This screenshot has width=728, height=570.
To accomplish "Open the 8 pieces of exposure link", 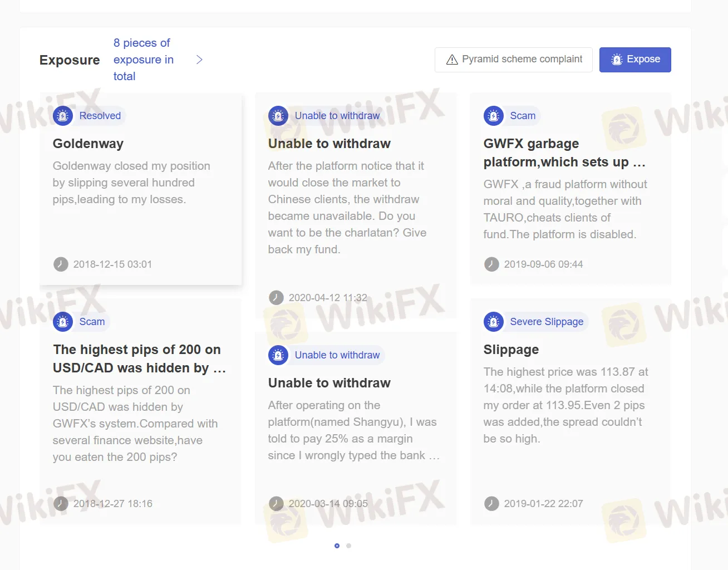I will pyautogui.click(x=143, y=59).
